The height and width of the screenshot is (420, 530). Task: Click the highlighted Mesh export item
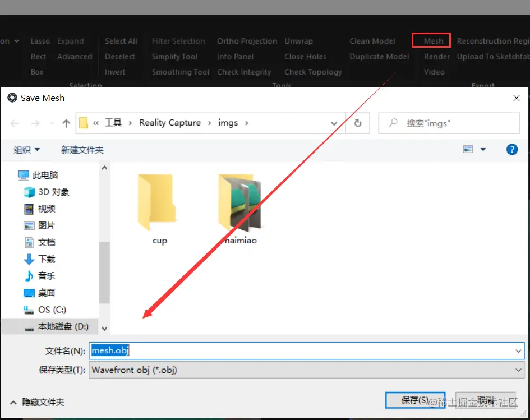pyautogui.click(x=431, y=40)
